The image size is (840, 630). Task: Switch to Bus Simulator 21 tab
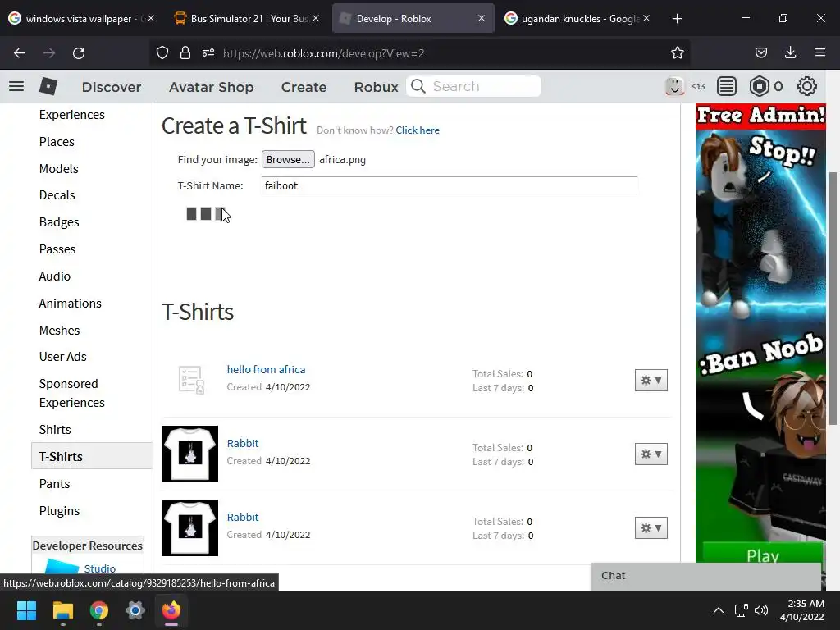point(248,19)
